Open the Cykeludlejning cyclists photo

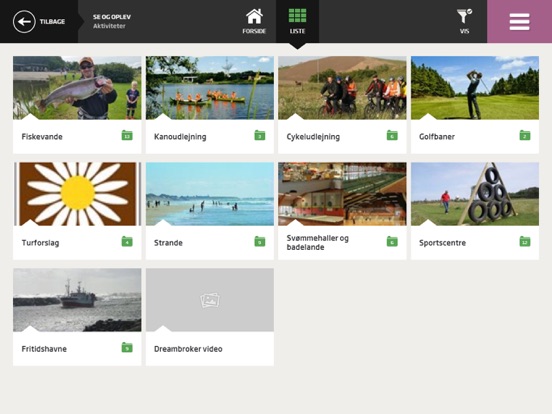342,88
